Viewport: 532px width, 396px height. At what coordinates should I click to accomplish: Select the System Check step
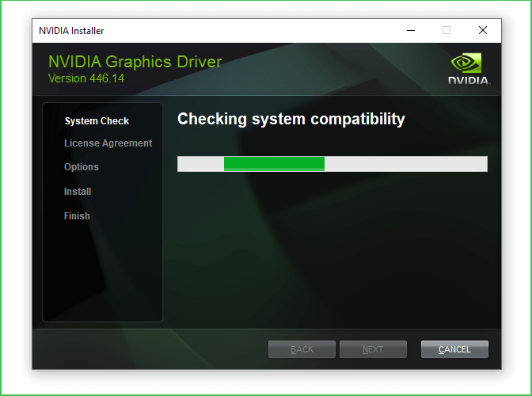[97, 121]
